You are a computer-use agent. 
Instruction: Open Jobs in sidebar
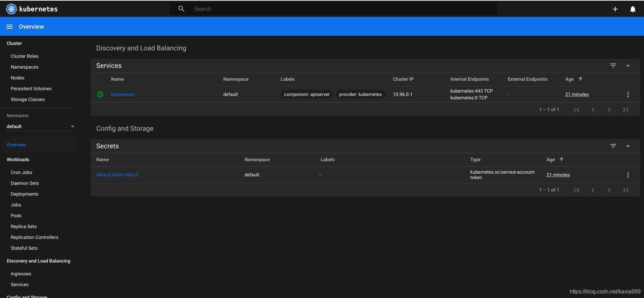click(16, 205)
